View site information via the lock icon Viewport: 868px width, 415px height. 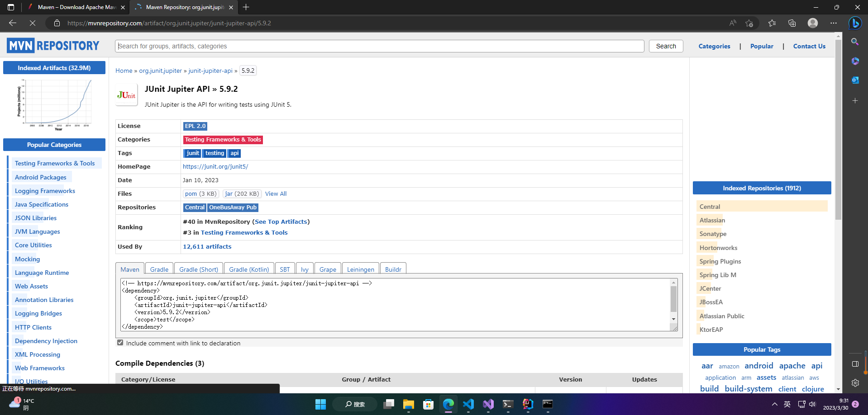[57, 23]
